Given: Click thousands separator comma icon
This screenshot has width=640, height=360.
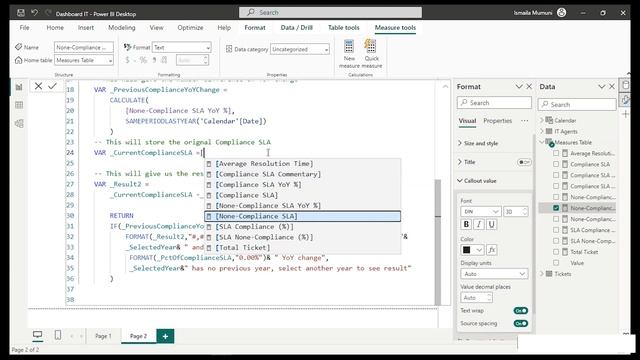Looking at the screenshot, I should pos(154,60).
